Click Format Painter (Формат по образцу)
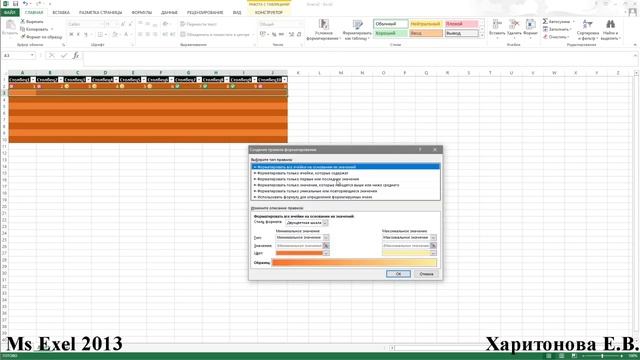The height and width of the screenshot is (360, 640). [x=42, y=37]
